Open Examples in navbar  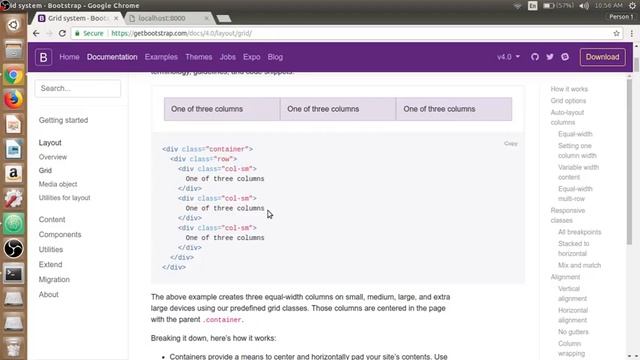coord(161,57)
